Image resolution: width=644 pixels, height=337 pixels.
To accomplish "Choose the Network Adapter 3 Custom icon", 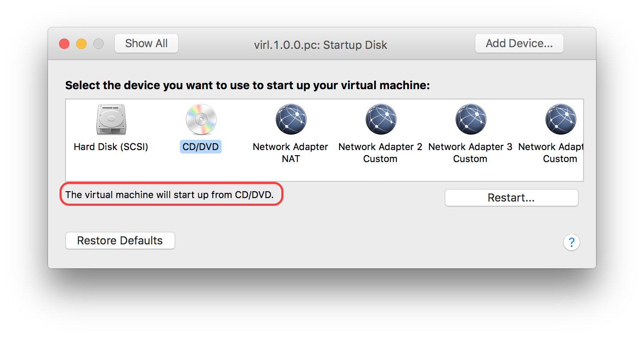I will pos(470,119).
